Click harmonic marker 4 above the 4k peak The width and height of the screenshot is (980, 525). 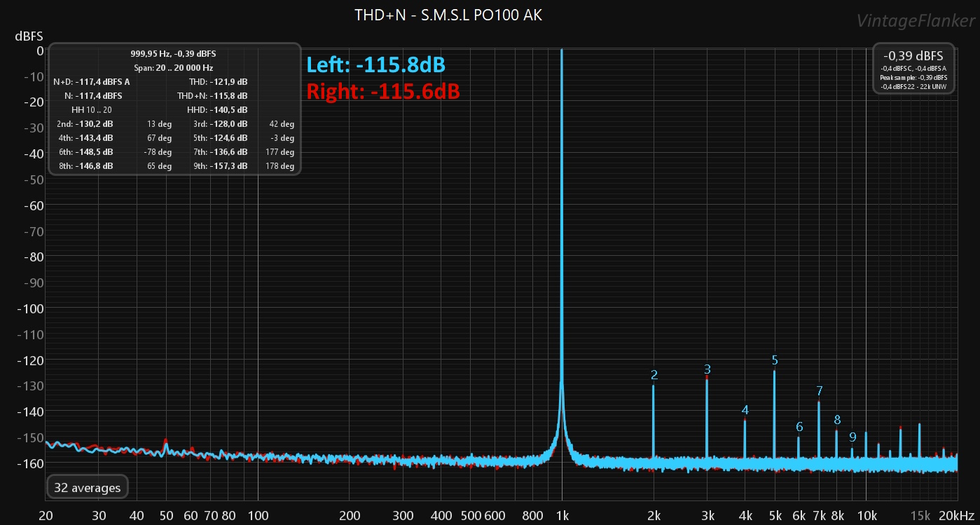[x=745, y=410]
